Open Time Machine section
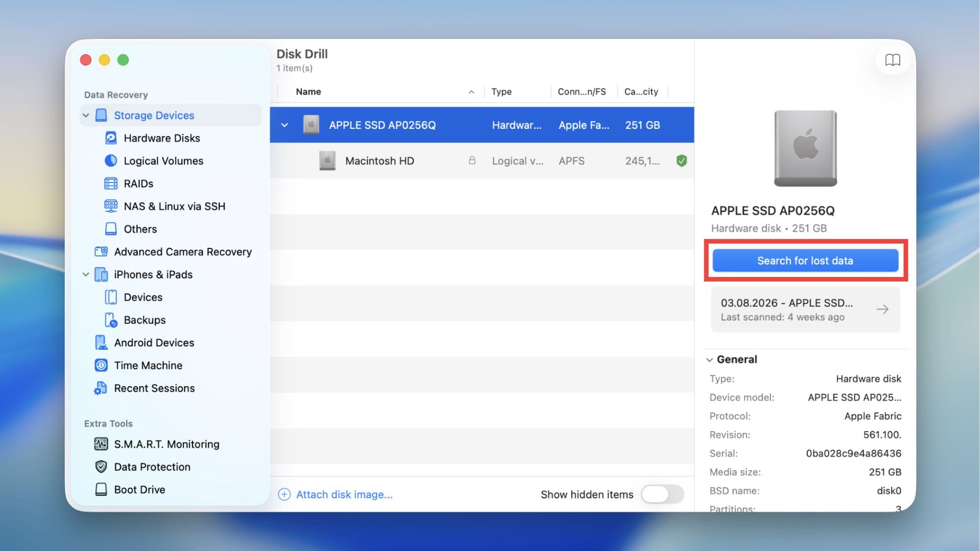Viewport: 980px width, 551px height. point(148,365)
